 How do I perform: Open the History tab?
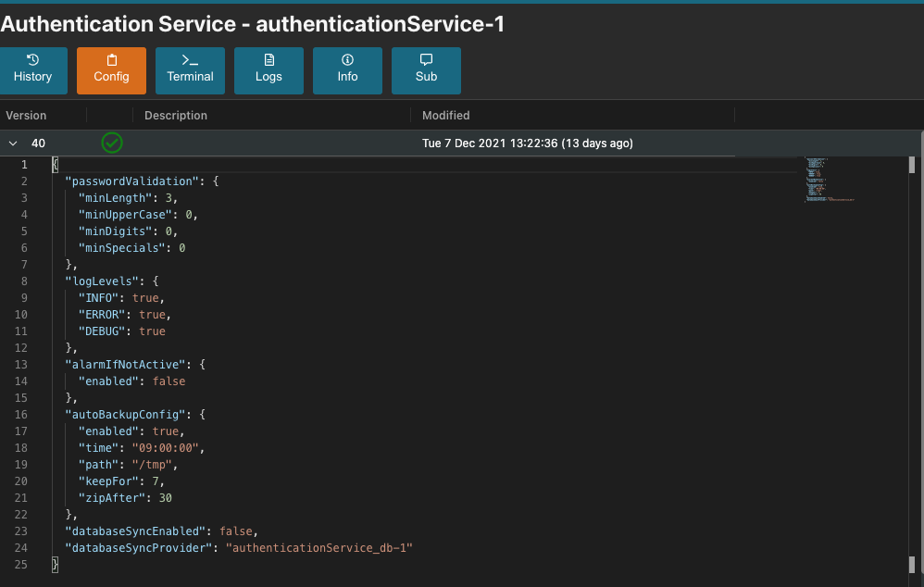click(33, 70)
